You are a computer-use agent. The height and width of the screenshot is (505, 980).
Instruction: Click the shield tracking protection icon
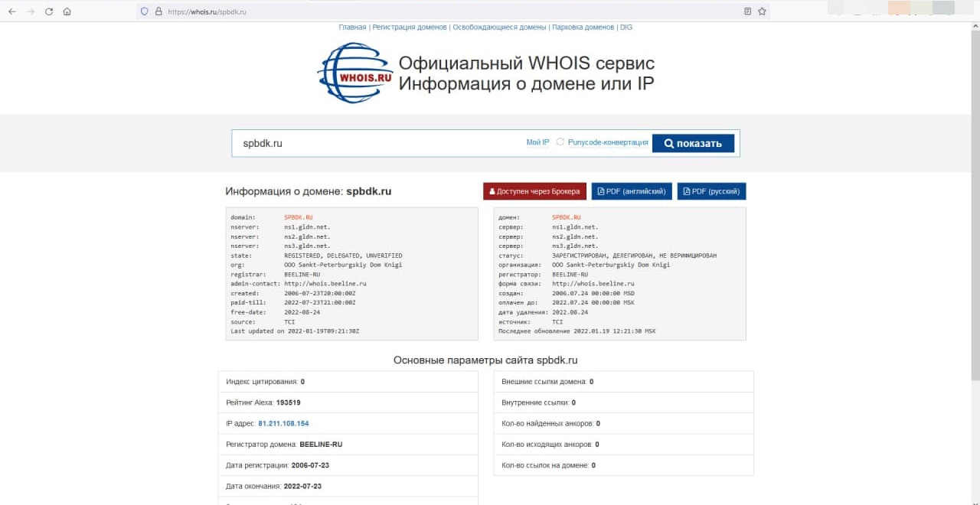click(x=145, y=11)
